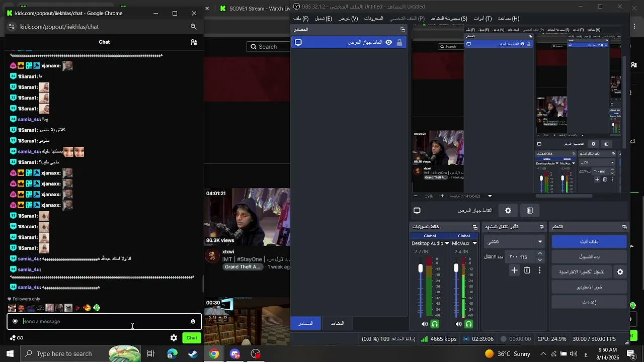This screenshot has height=362, width=644.
Task: Open virtual camera settings gear
Action: point(620,272)
